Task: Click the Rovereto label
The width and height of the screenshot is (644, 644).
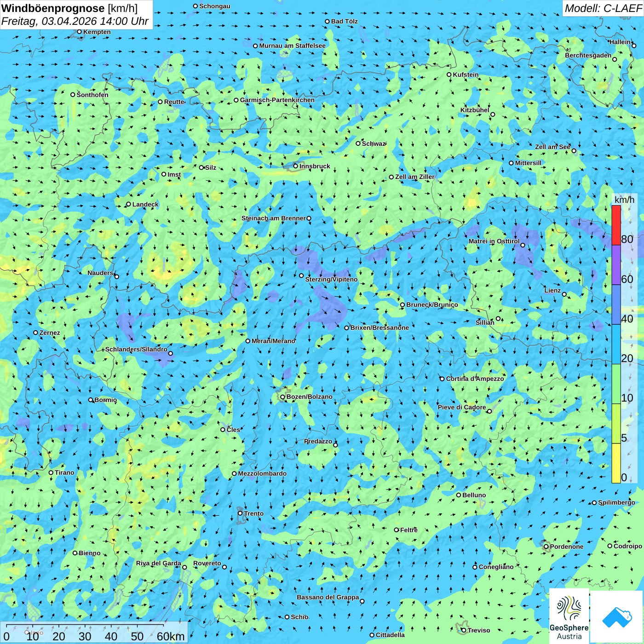Action: pos(207,563)
